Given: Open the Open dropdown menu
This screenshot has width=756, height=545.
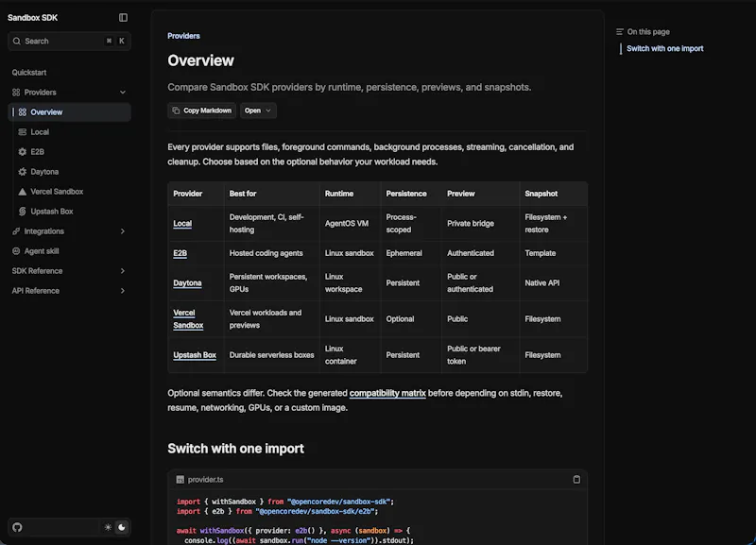Looking at the screenshot, I should [258, 111].
